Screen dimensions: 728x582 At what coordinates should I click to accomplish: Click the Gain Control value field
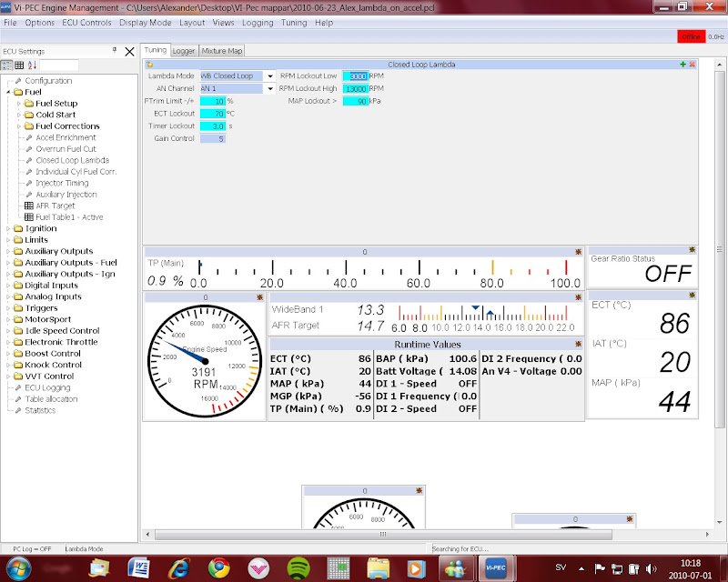point(213,139)
